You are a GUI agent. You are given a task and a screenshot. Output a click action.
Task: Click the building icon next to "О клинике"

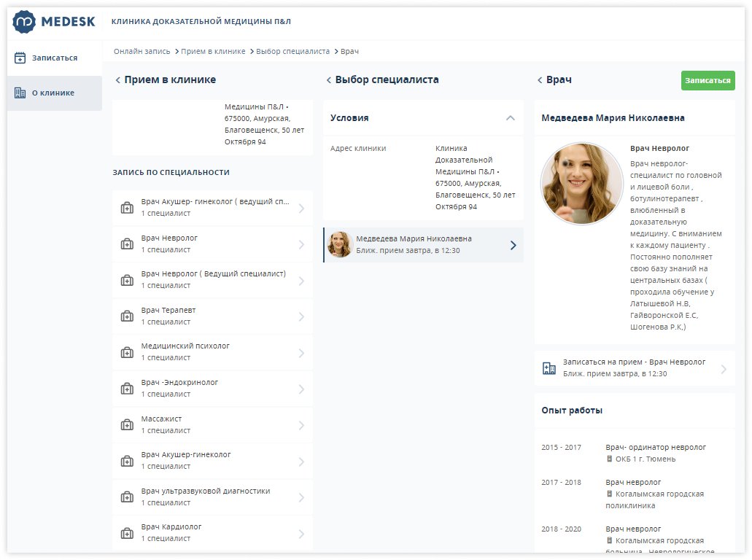tap(20, 93)
